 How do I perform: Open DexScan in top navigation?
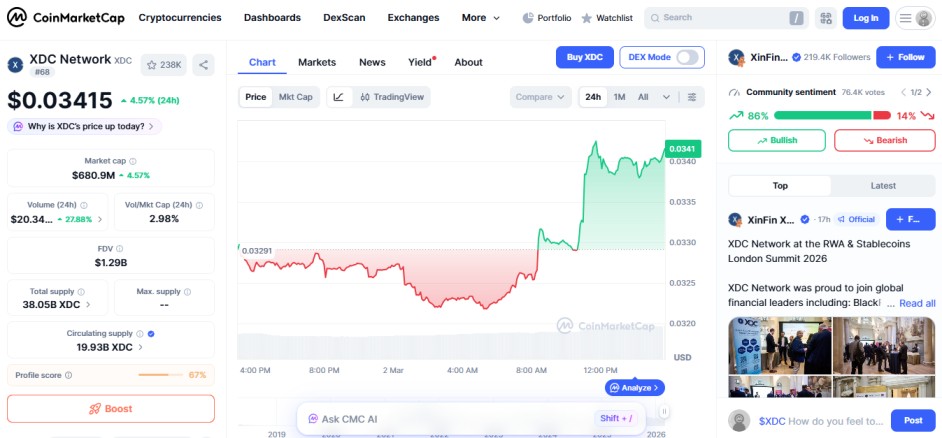coord(344,18)
